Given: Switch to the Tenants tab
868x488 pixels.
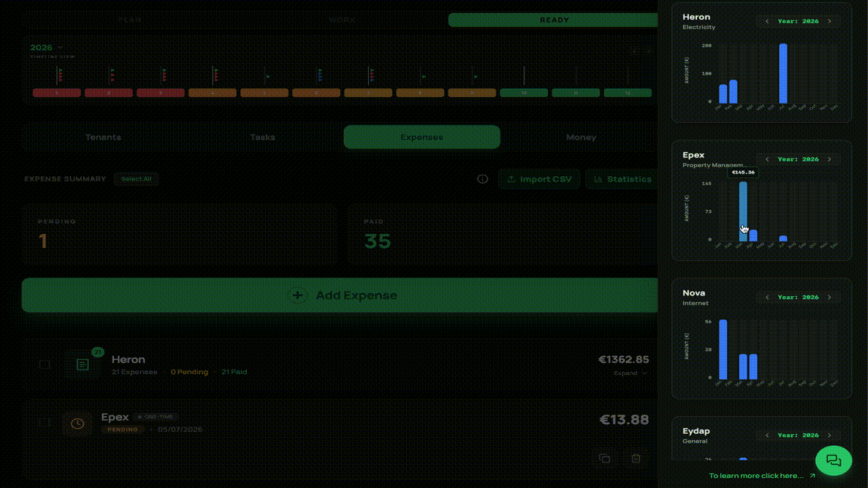Looking at the screenshot, I should point(103,137).
